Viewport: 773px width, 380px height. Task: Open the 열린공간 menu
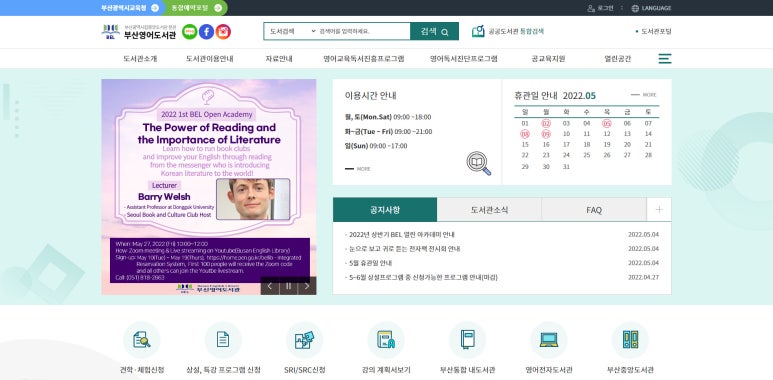click(x=618, y=59)
